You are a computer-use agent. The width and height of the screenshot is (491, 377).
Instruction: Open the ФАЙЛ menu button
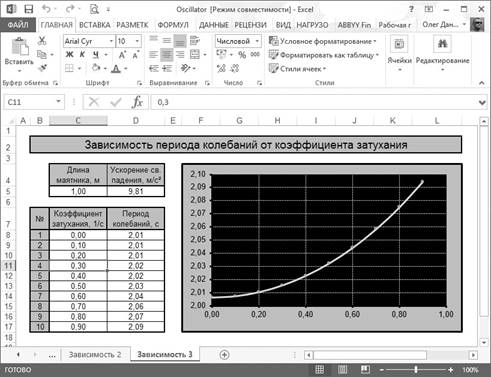[18, 25]
